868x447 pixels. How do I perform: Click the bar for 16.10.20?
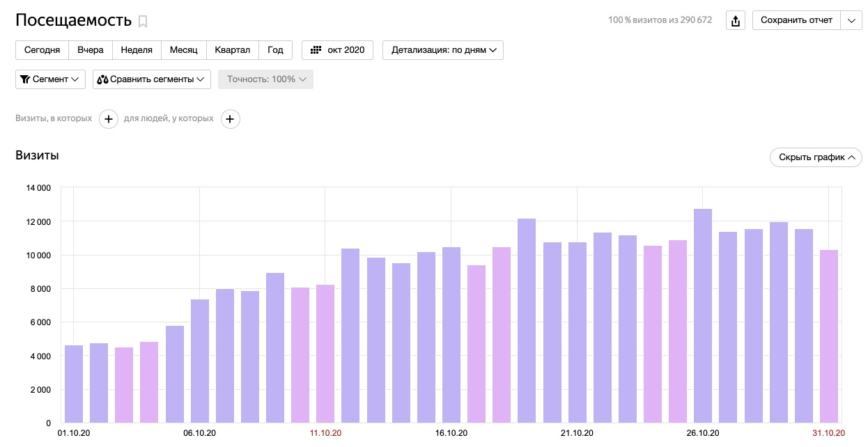pos(451,335)
